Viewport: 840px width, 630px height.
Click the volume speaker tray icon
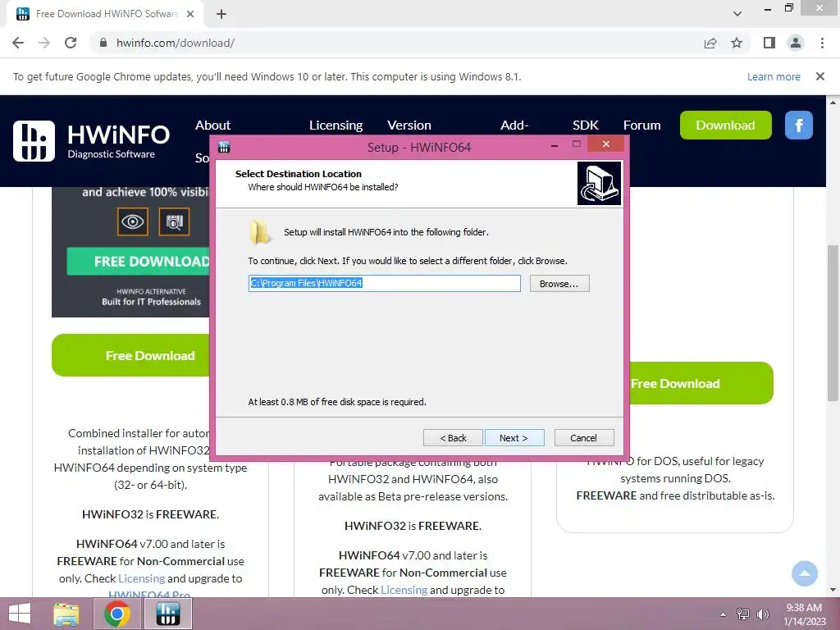coord(762,614)
